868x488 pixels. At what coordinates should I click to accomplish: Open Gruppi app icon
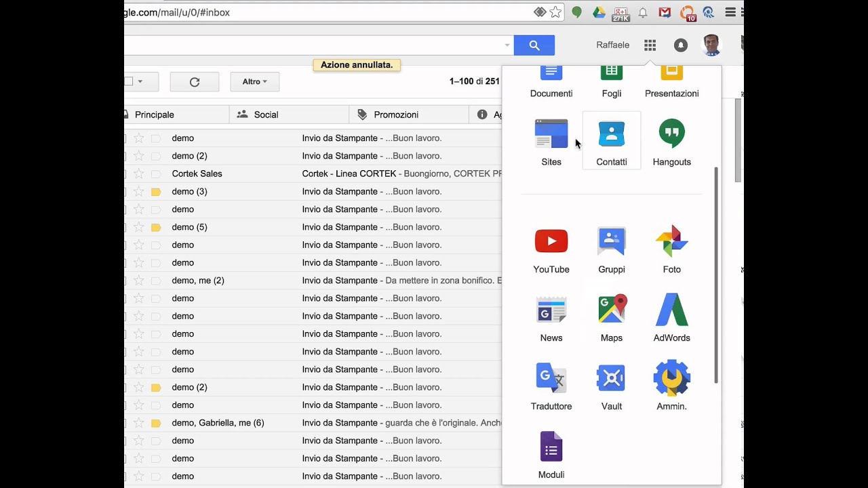612,249
